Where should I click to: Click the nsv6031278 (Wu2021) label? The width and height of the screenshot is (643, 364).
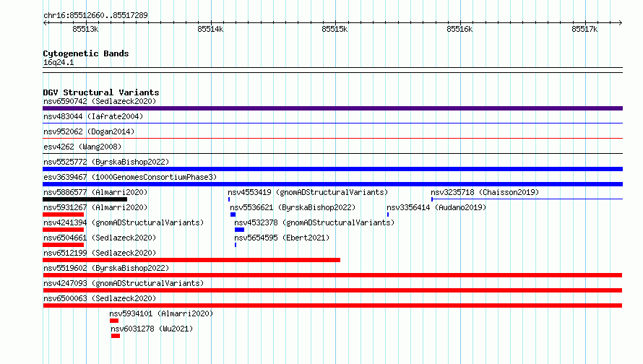click(x=152, y=329)
